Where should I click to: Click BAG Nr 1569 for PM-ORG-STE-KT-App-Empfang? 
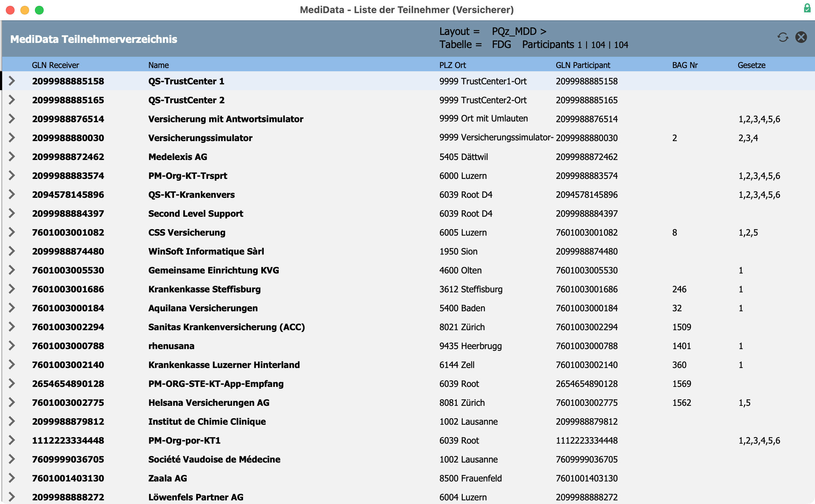pos(681,384)
